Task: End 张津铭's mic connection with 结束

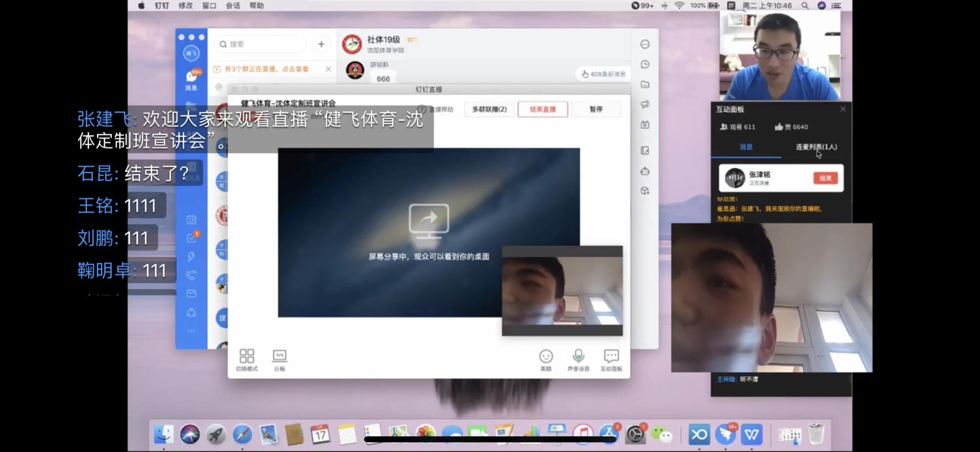Action: pyautogui.click(x=825, y=178)
